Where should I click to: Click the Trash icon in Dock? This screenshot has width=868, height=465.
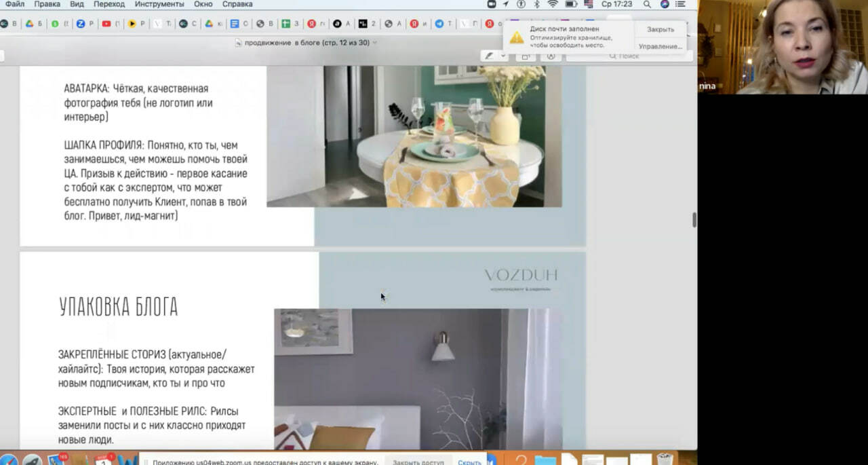pos(664,460)
